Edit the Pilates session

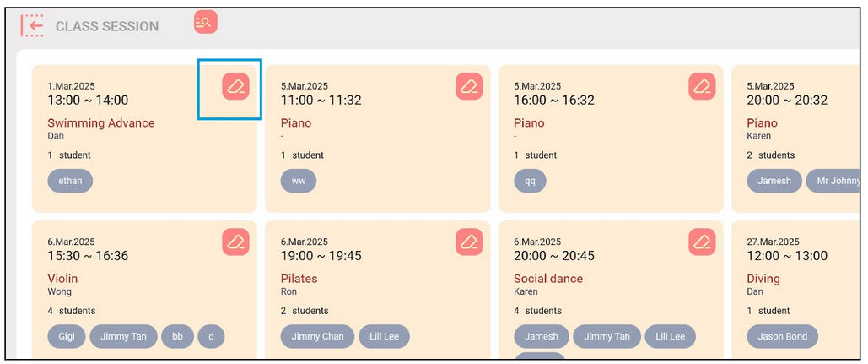point(469,242)
